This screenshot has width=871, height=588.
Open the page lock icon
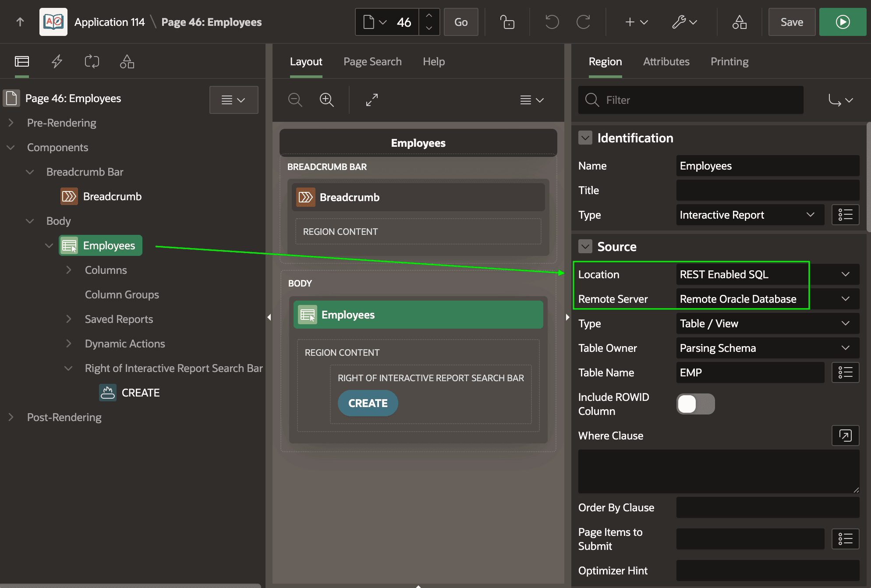(x=507, y=22)
